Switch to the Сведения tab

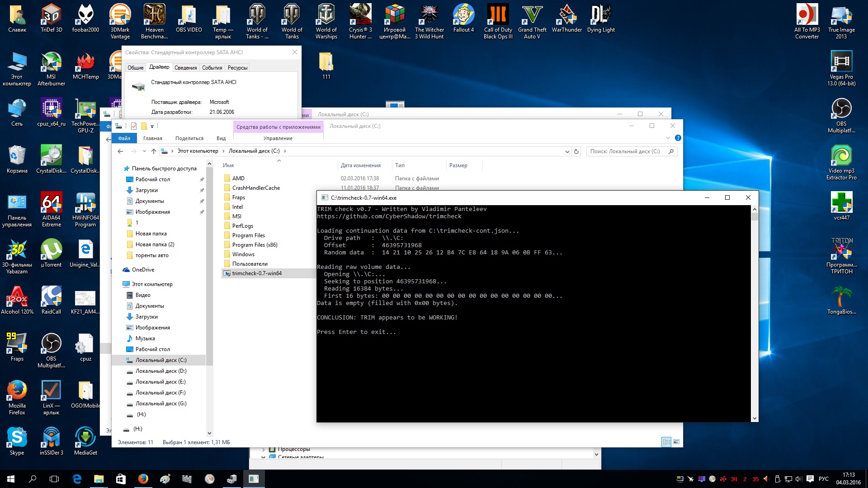(185, 68)
